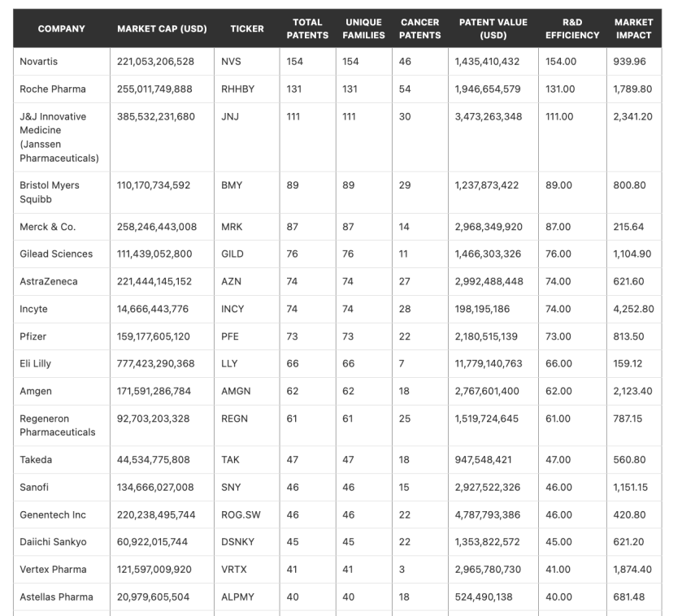
Task: Sort by Cancer Patents header
Action: click(420, 28)
